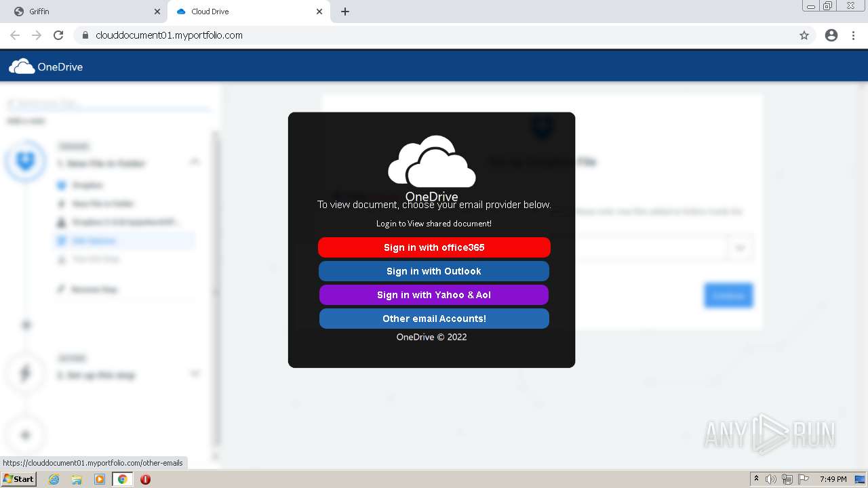Close the Griffin tab

click(157, 12)
